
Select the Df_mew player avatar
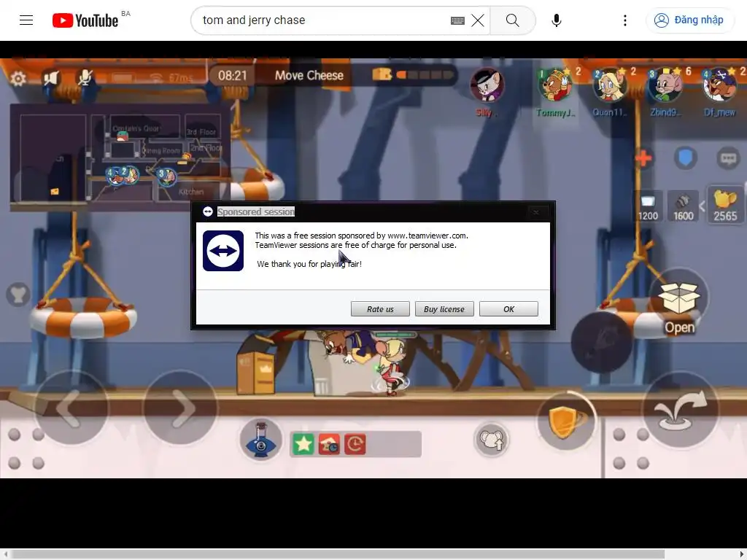click(x=720, y=86)
